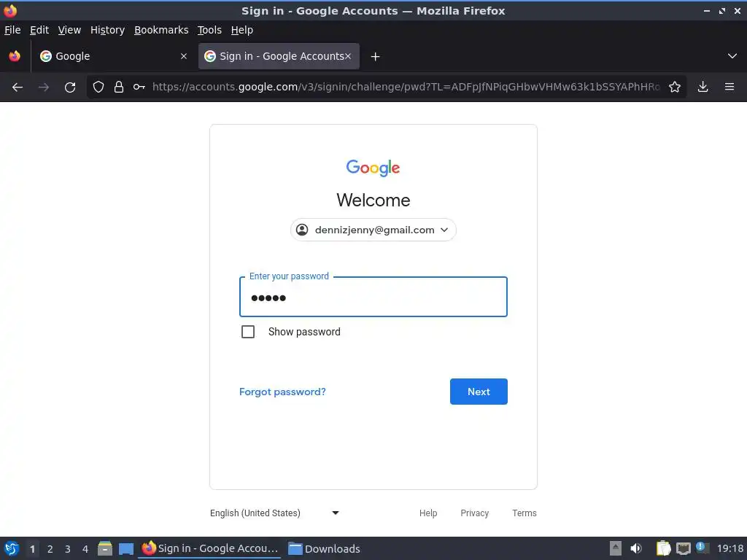Open the View menu
Viewport: 747px width, 560px height.
(x=69, y=30)
